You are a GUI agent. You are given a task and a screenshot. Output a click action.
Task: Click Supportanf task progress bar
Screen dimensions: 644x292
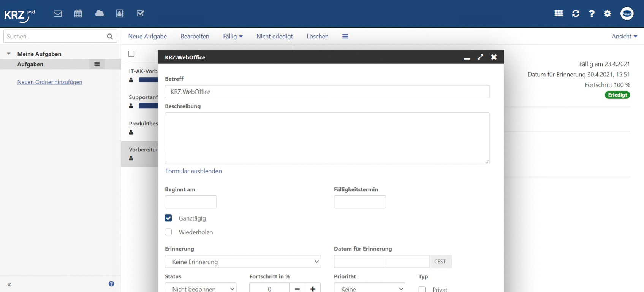(x=148, y=106)
